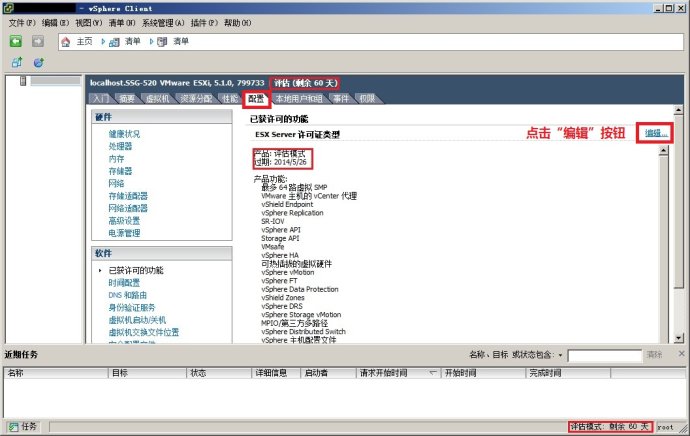Viewport: 690px width, 436px height.
Task: Click the Home icon in address bar
Action: pos(66,42)
